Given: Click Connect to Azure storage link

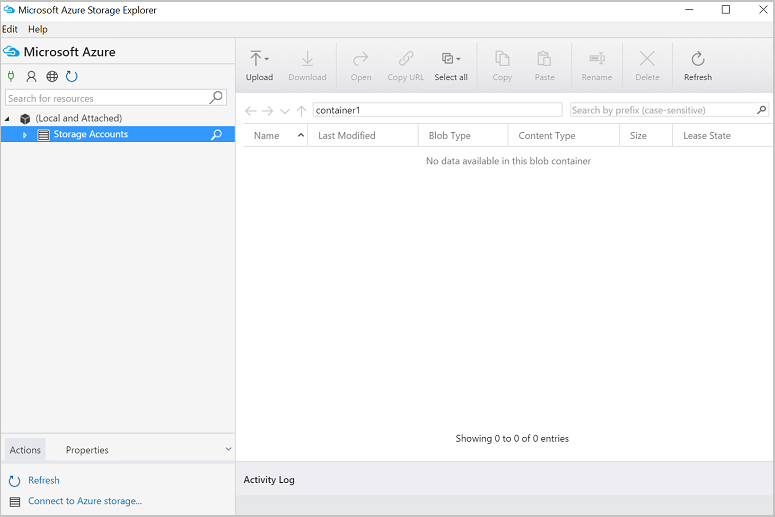Looking at the screenshot, I should pos(85,501).
